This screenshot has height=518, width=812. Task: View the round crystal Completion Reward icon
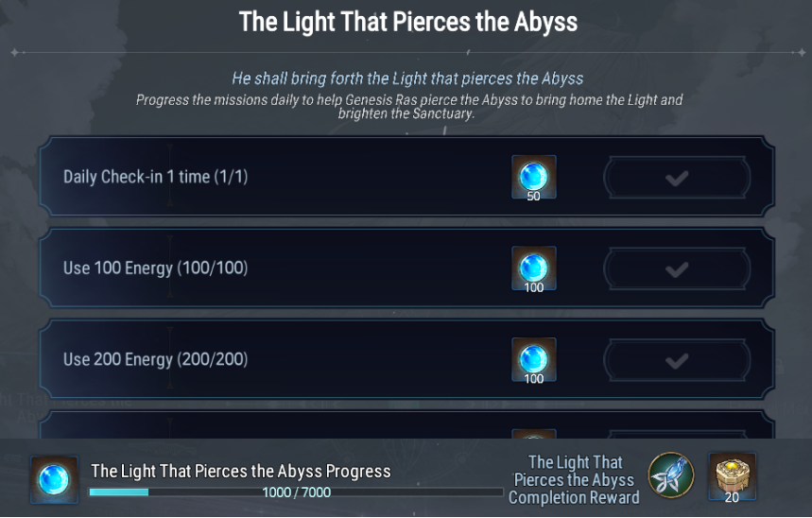pyautogui.click(x=671, y=476)
